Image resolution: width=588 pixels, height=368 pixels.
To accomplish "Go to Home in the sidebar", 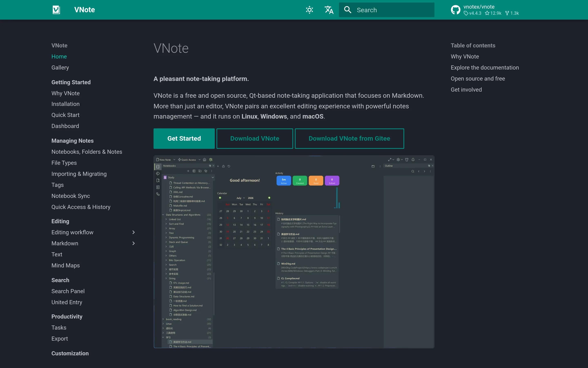I will point(59,56).
